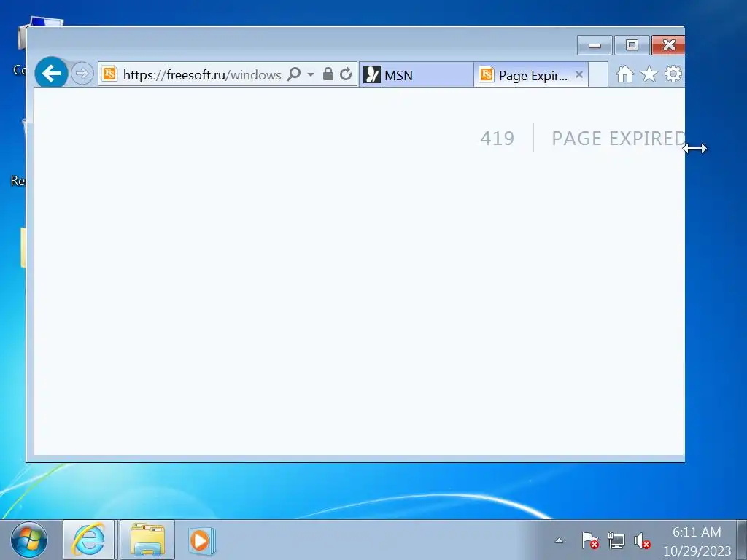Show hidden tray icons arrow
Image resolution: width=747 pixels, height=560 pixels.
(x=559, y=540)
